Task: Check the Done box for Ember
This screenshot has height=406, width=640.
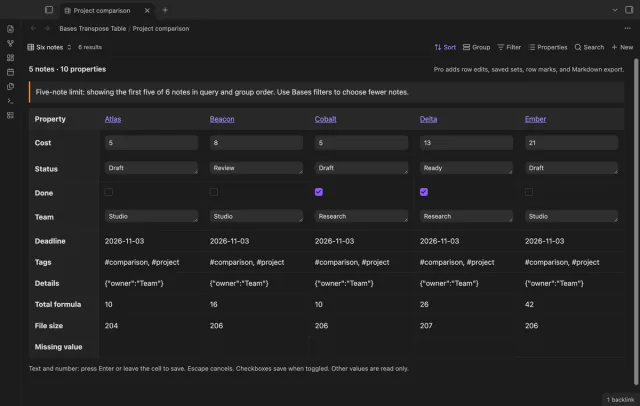Action: [529, 192]
